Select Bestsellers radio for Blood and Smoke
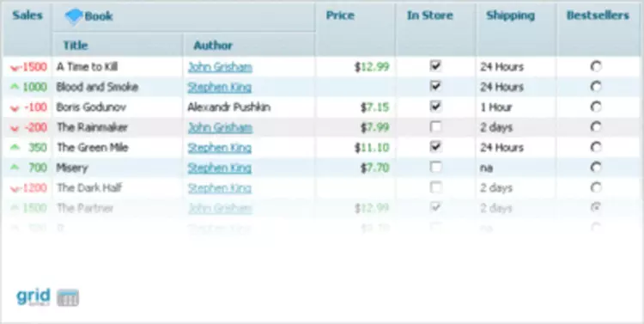Viewport: 644px width, 324px height. [x=596, y=86]
